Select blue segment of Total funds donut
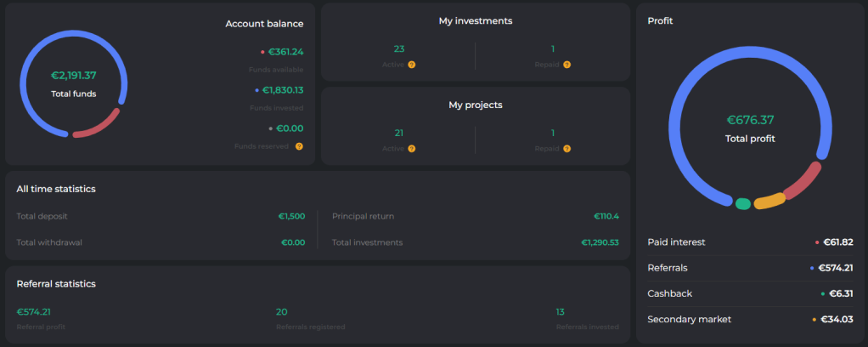The height and width of the screenshot is (347, 868). point(25,68)
